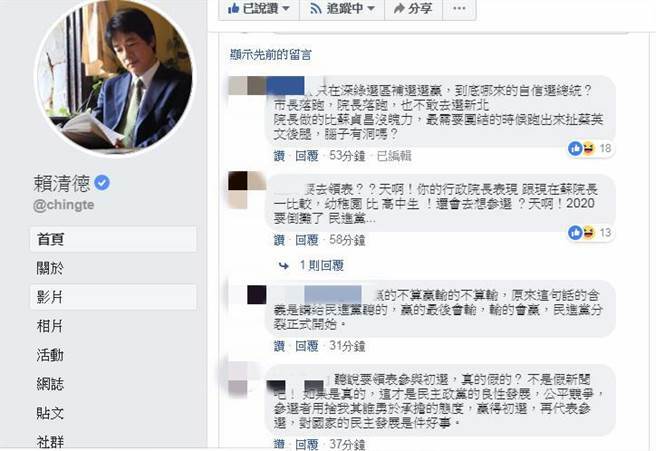Click the profile picture of 賴清德
The image size is (656, 451).
114,76
